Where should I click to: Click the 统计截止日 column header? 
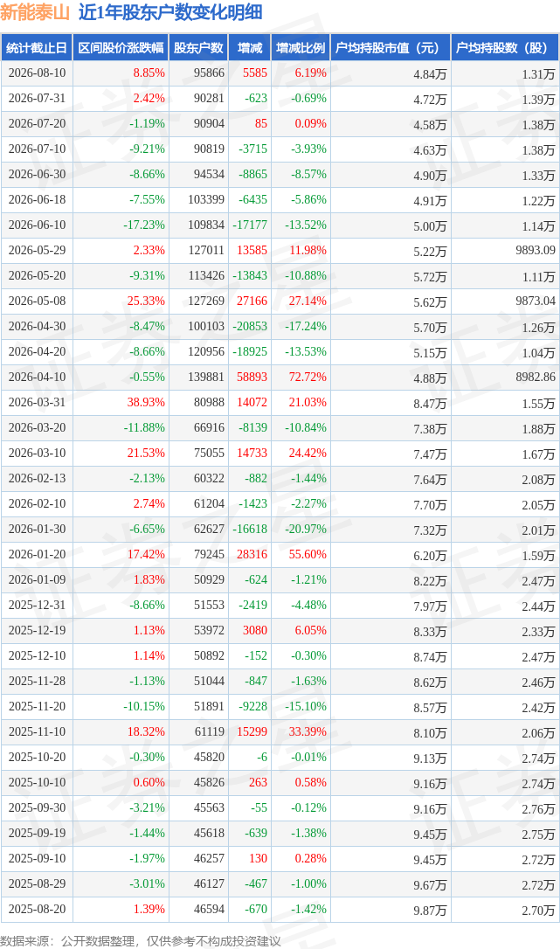click(x=37, y=48)
